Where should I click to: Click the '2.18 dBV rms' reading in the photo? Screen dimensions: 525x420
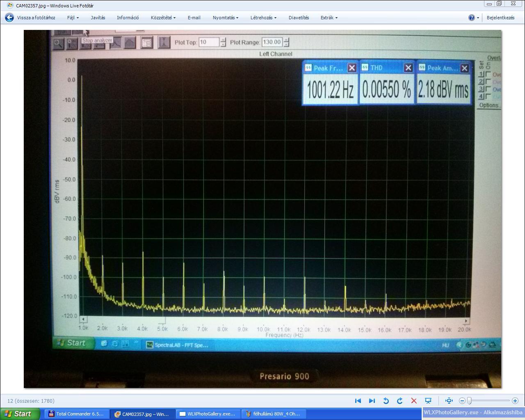[443, 89]
